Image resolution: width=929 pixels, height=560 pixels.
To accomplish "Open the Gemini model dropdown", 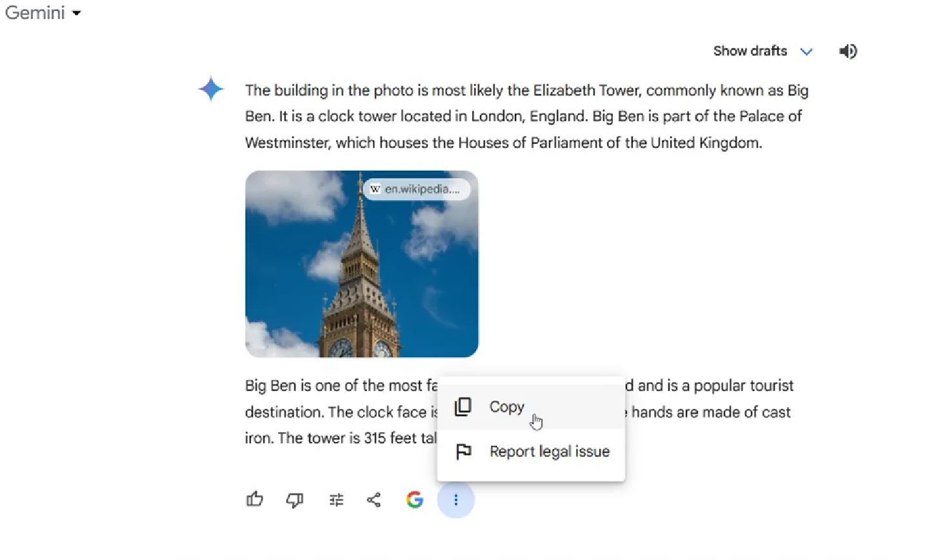I will 43,13.
